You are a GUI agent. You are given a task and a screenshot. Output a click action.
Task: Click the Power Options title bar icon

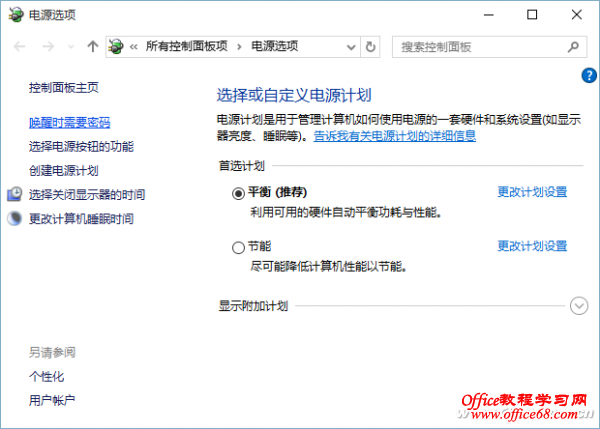[16, 15]
